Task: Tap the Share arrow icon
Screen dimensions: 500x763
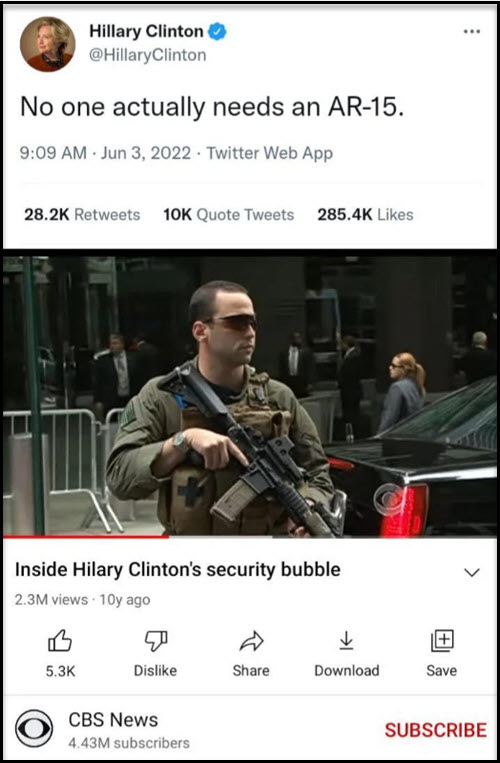Action: click(x=251, y=641)
